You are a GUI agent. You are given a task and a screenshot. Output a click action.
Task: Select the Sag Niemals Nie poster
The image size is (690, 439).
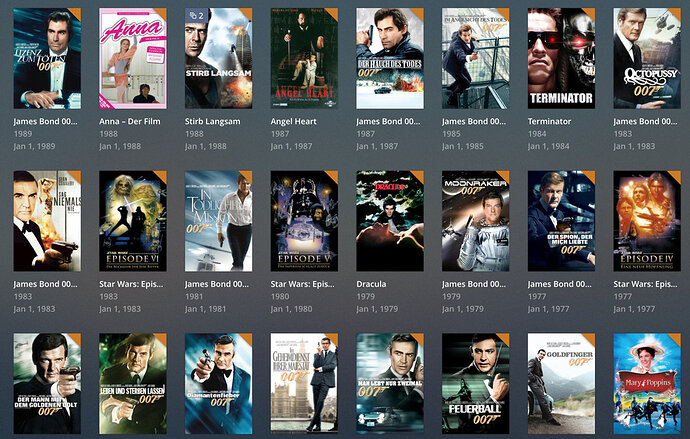tap(47, 221)
